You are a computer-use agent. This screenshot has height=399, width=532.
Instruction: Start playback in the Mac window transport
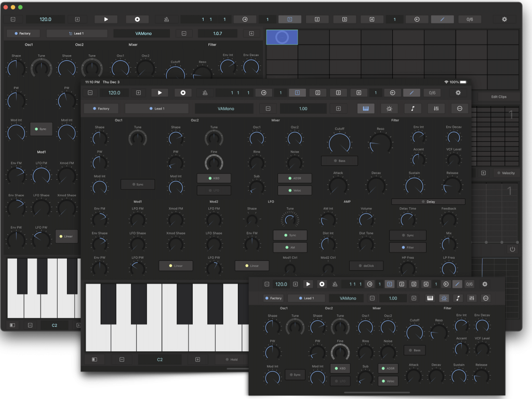pos(106,19)
